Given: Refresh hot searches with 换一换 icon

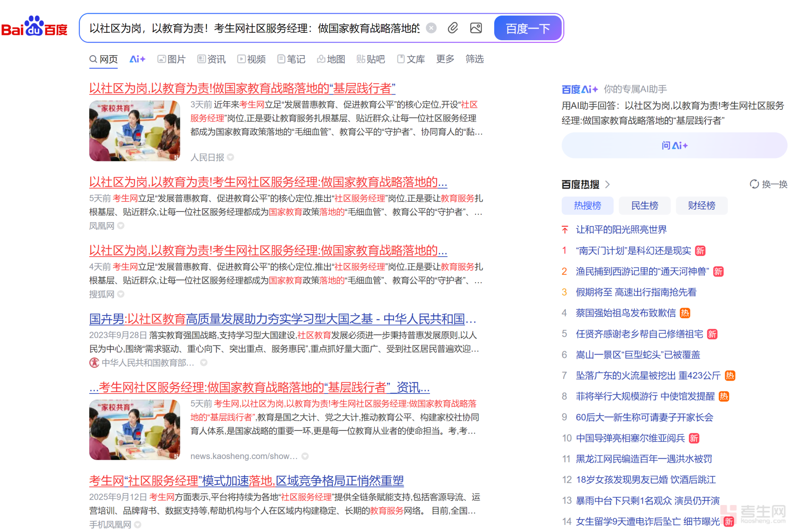Looking at the screenshot, I should tap(754, 184).
